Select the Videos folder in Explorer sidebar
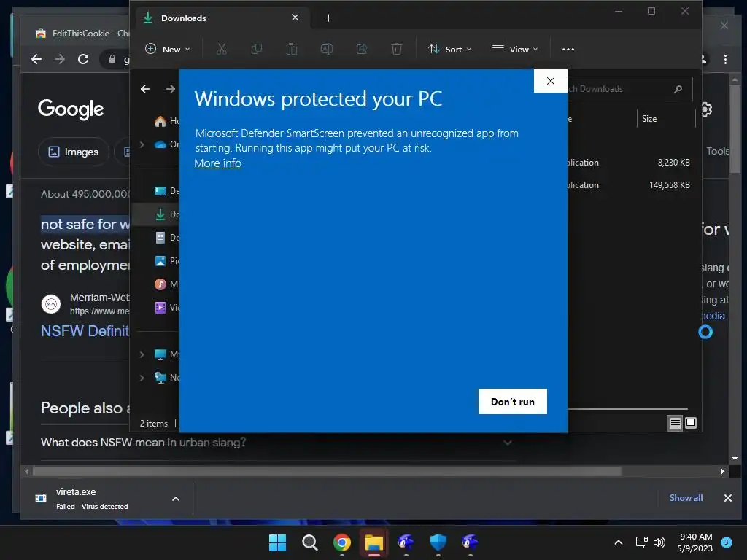The height and width of the screenshot is (560, 747). pyautogui.click(x=167, y=308)
